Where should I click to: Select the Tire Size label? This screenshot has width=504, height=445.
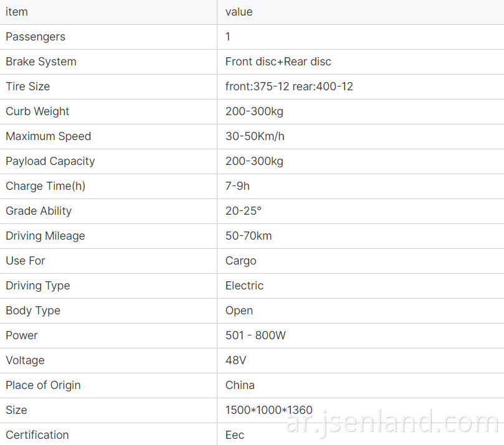pyautogui.click(x=27, y=87)
